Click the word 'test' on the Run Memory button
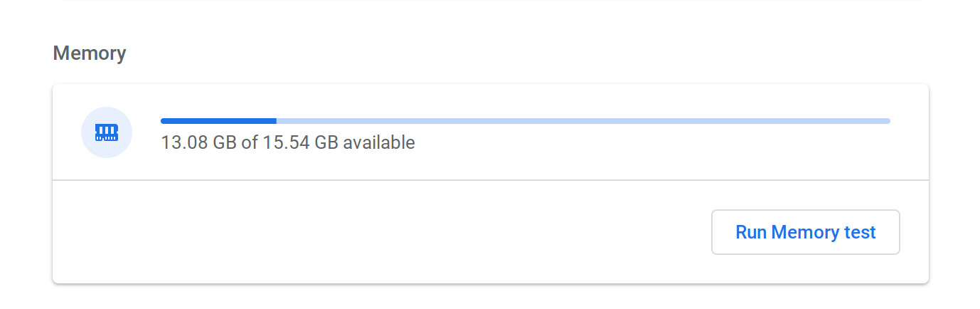This screenshot has width=980, height=309. point(860,232)
